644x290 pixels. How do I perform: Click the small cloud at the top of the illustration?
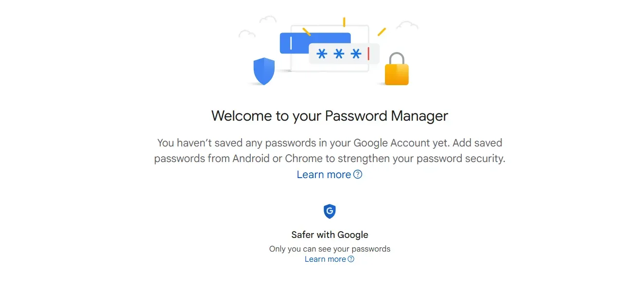click(x=268, y=19)
